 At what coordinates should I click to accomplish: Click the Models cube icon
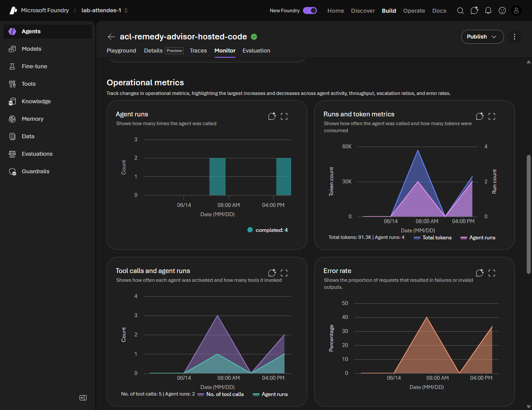[13, 49]
